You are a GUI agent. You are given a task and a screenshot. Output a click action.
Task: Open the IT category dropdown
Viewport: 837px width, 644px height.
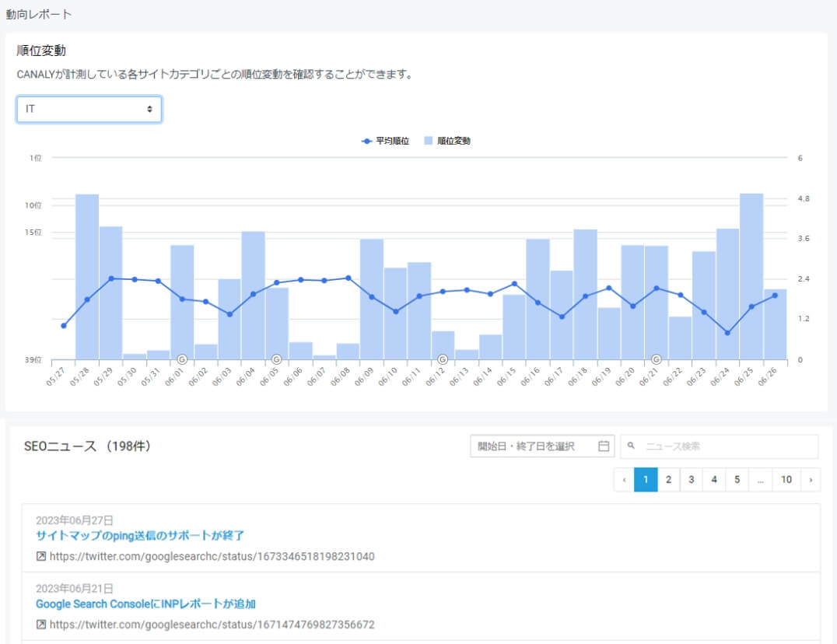tap(88, 110)
